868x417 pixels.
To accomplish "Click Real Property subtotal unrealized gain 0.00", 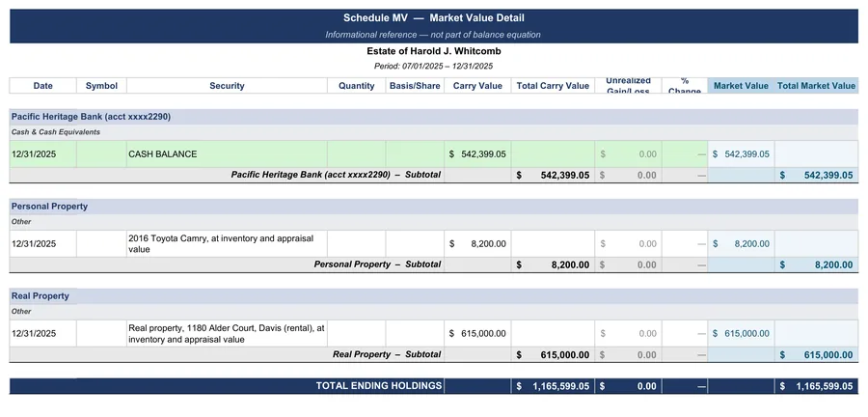I will (628, 354).
